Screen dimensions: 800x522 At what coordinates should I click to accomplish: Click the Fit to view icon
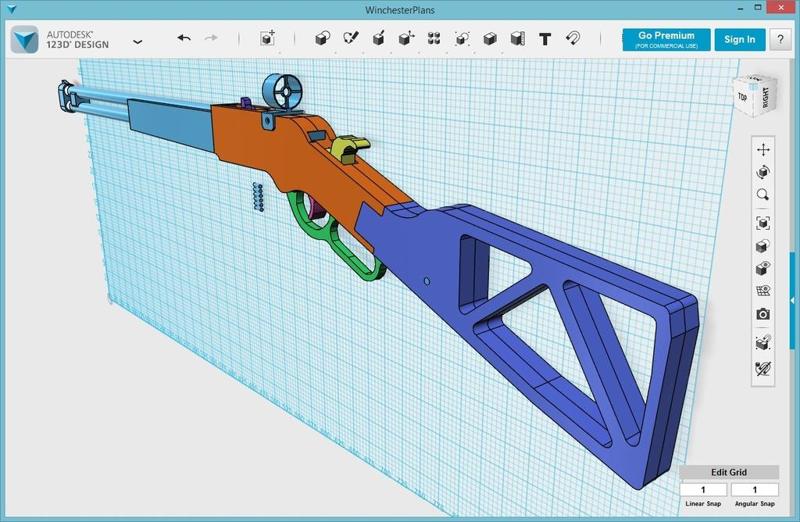tap(763, 223)
